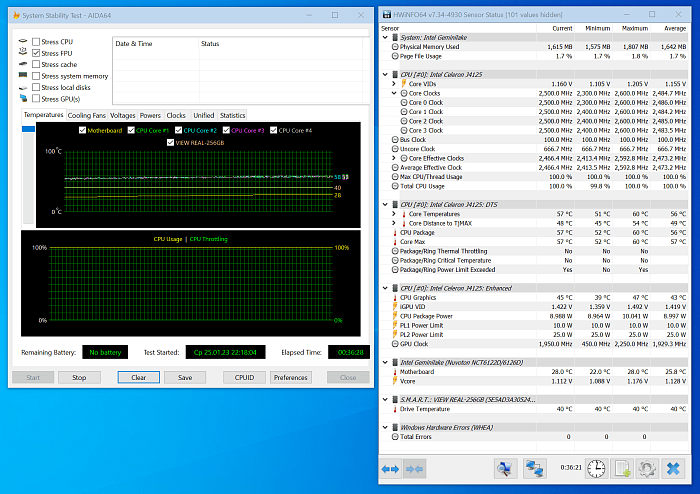Uncheck VIEW REAL-256GB in graph legend
700x494 pixels.
point(170,142)
